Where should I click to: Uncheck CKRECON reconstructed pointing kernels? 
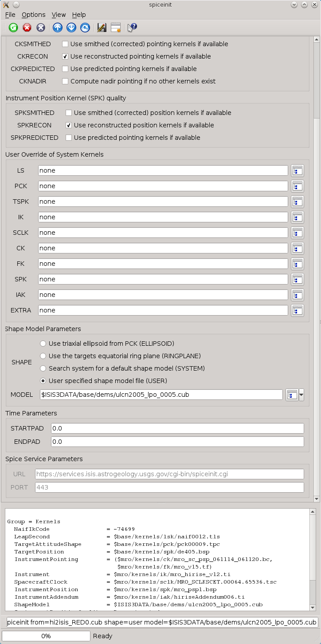[65, 56]
